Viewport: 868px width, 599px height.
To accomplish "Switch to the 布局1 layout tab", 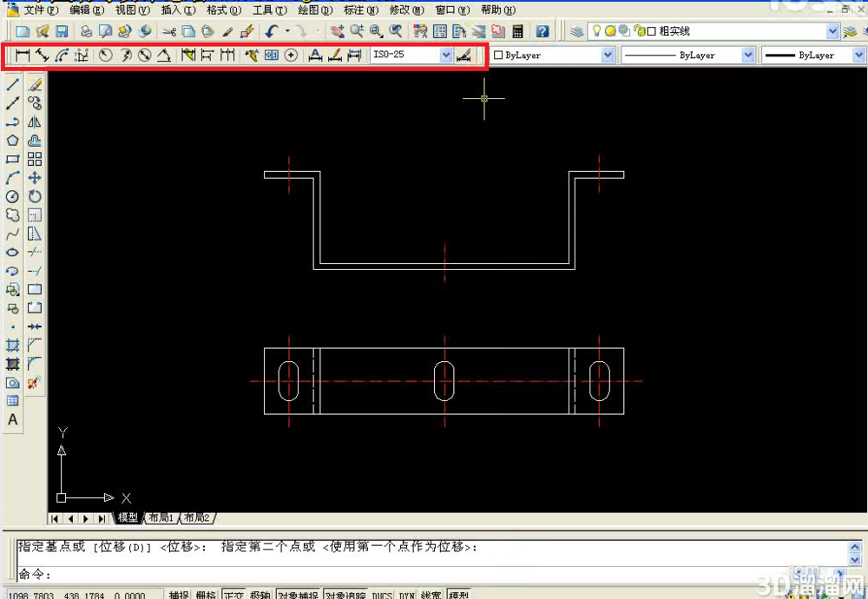I will pos(161,517).
